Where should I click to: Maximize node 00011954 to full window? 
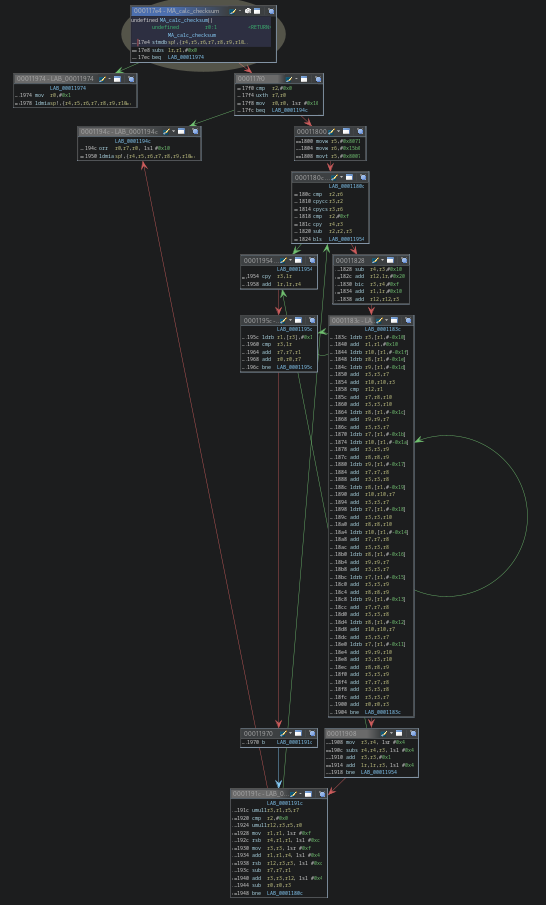tap(298, 260)
